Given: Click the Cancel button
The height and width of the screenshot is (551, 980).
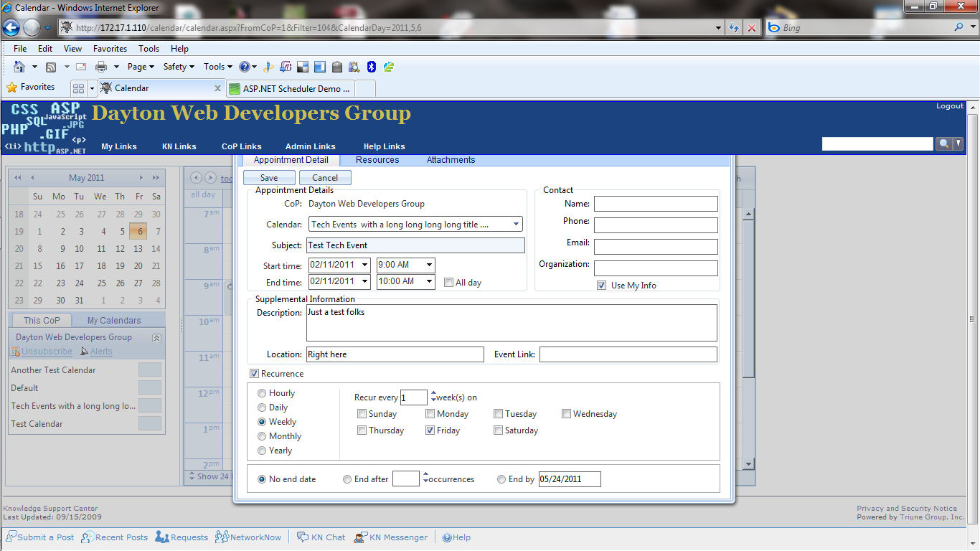Looking at the screenshot, I should coord(325,178).
